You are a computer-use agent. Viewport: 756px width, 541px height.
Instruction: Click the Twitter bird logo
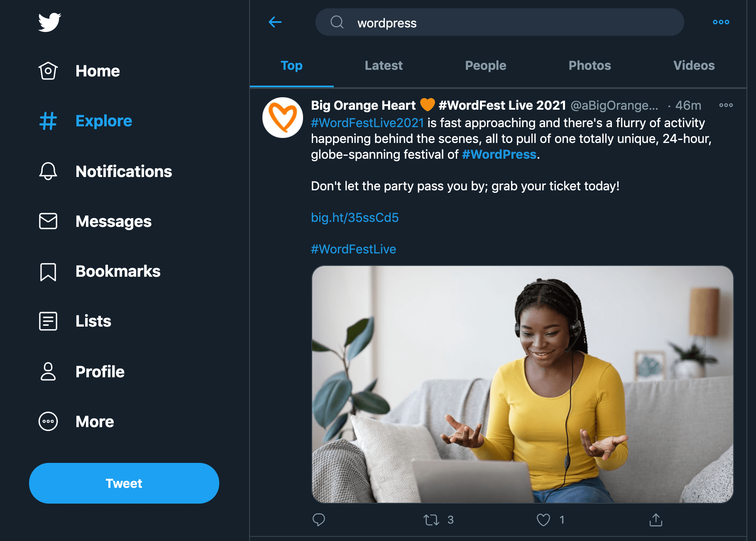pyautogui.click(x=49, y=23)
